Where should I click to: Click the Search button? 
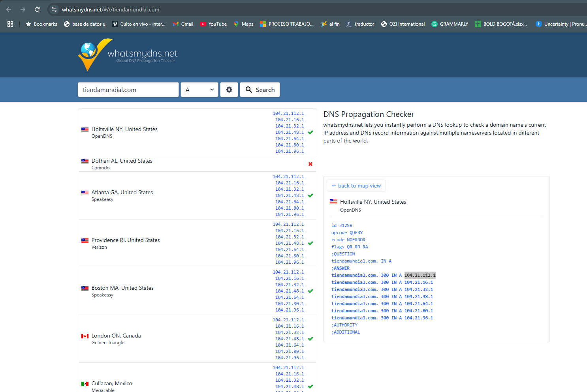coord(260,90)
